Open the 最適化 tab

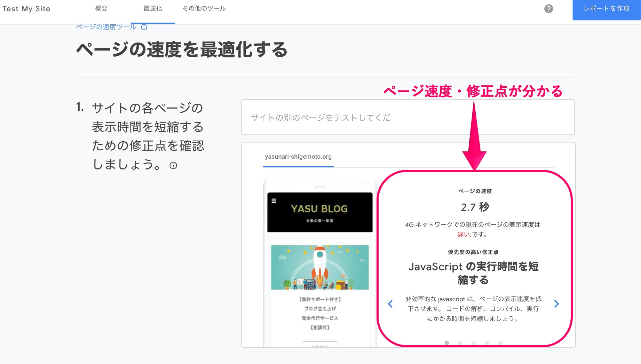coord(153,8)
